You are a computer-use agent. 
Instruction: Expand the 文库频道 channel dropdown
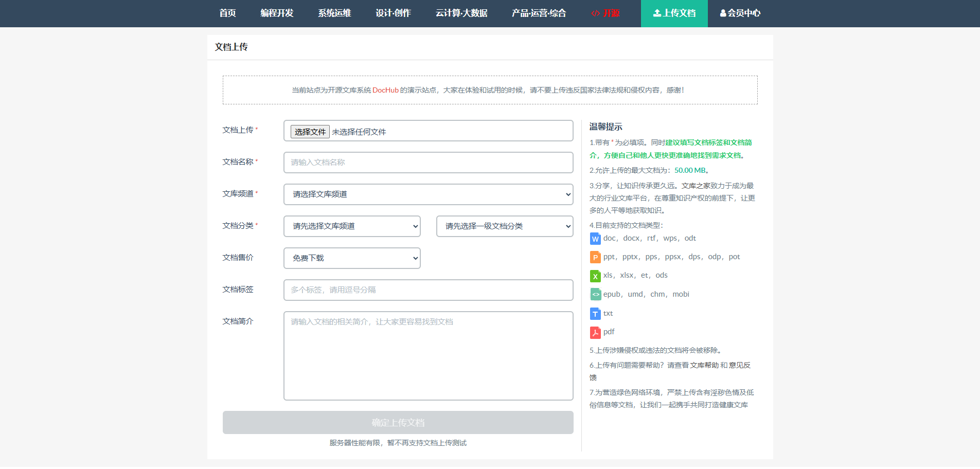(x=428, y=194)
